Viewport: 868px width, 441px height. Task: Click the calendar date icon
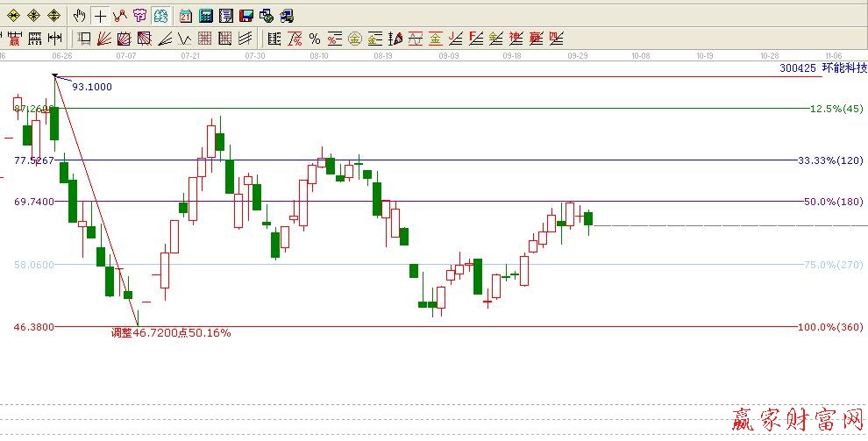point(186,15)
